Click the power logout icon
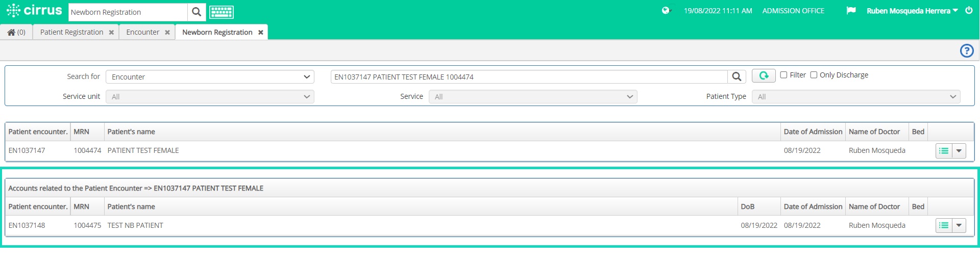The width and height of the screenshot is (980, 262). [969, 11]
